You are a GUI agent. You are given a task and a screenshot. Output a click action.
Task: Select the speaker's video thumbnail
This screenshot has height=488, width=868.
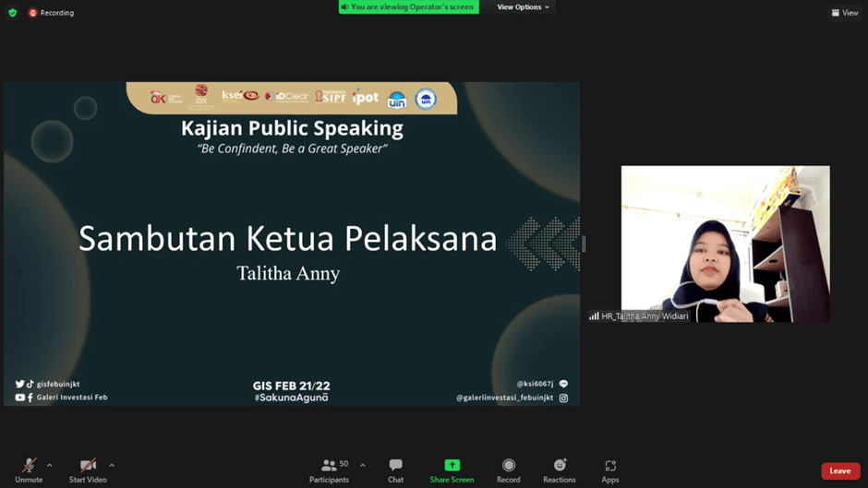[725, 244]
